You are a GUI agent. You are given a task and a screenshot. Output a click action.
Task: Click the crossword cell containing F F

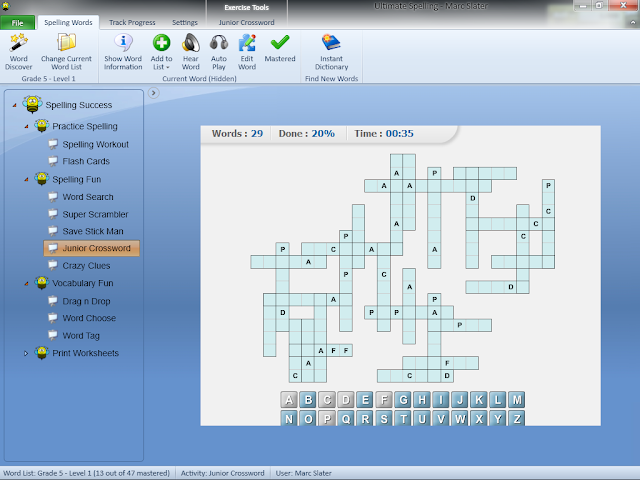(340, 350)
